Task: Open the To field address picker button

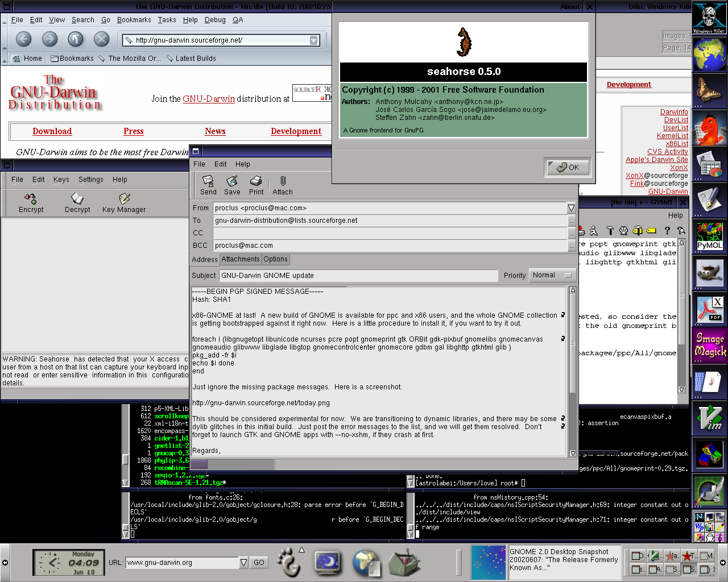Action: (x=572, y=221)
